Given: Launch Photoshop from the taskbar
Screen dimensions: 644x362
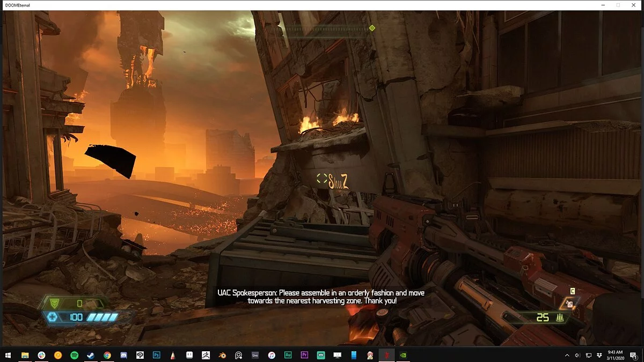Looking at the screenshot, I should point(156,355).
